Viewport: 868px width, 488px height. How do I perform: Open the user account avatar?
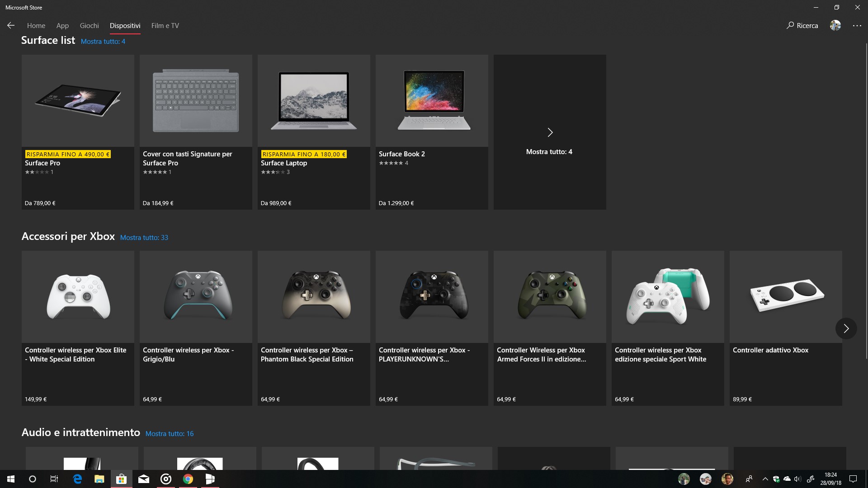(x=835, y=26)
